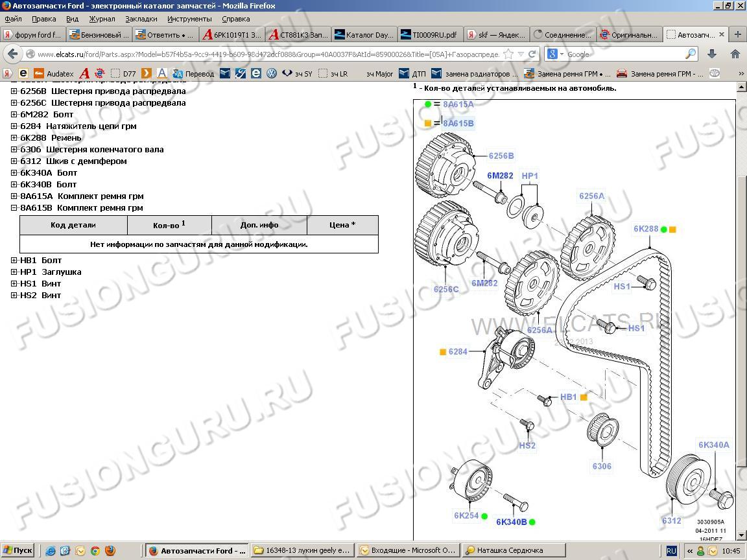Image resolution: width=747 pixels, height=560 pixels.
Task: Expand 6312 Шкив с демпфером
Action: pos(14,161)
